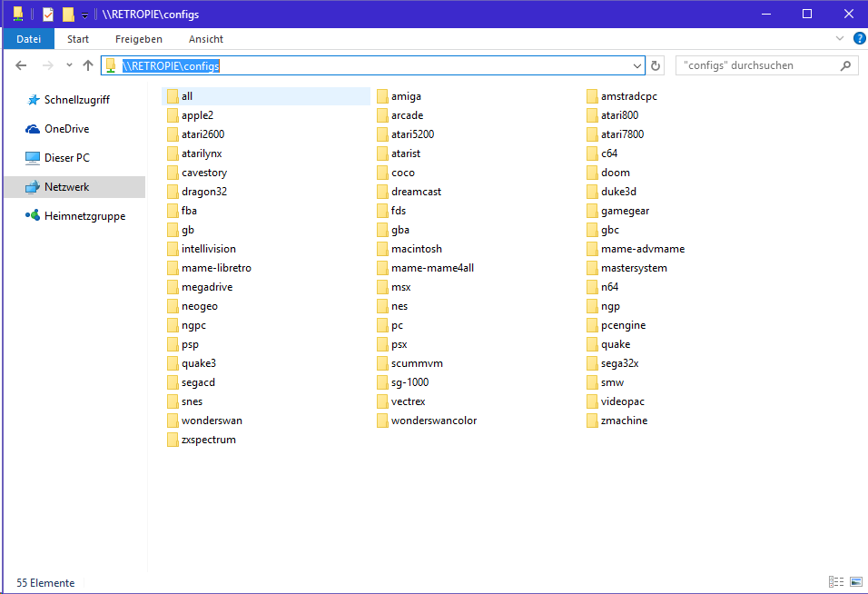The width and height of the screenshot is (868, 594).
Task: Click the back navigation arrow
Action: (x=22, y=65)
